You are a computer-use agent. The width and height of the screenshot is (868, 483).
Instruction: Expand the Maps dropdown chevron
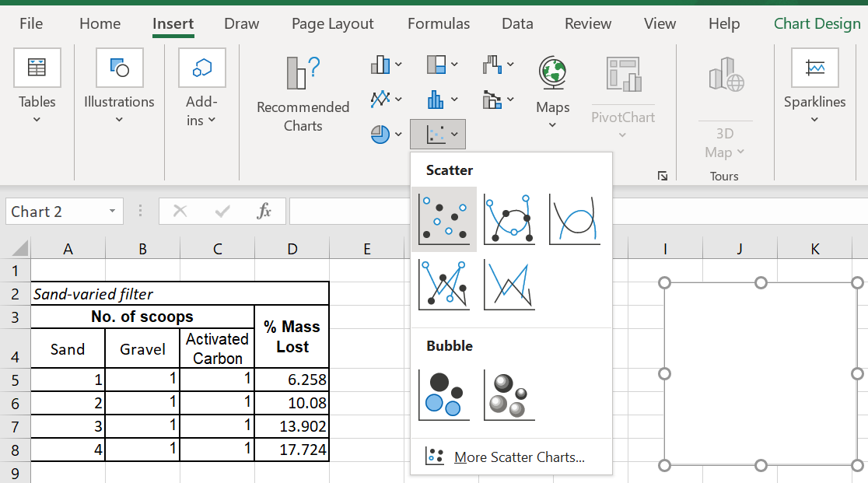(552, 125)
